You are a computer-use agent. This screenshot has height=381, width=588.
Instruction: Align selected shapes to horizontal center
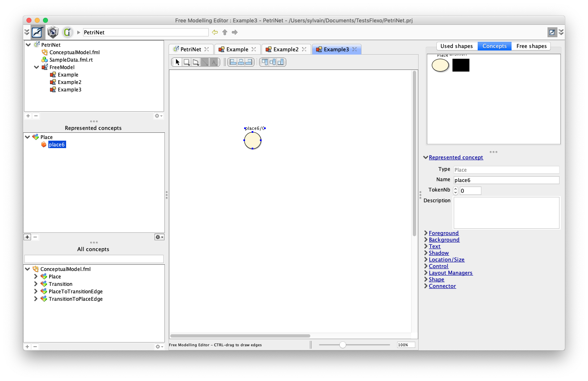(x=241, y=62)
